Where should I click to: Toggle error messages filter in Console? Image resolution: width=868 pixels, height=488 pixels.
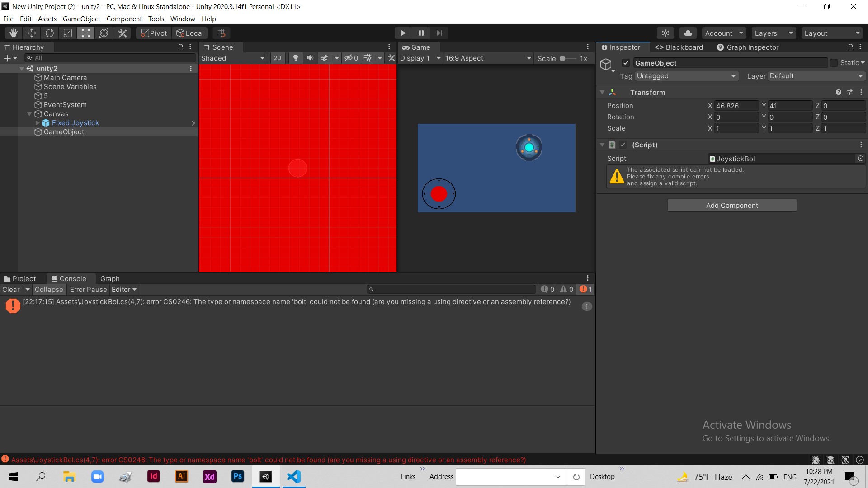[x=586, y=290]
